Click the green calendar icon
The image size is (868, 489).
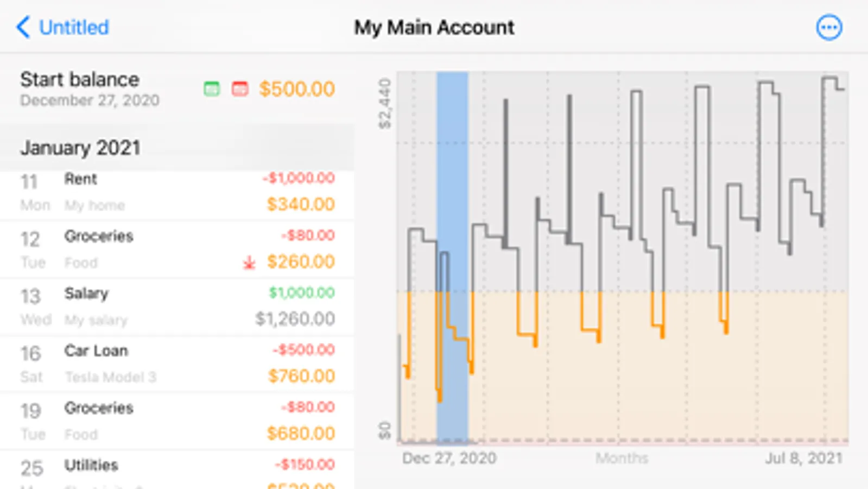point(212,89)
